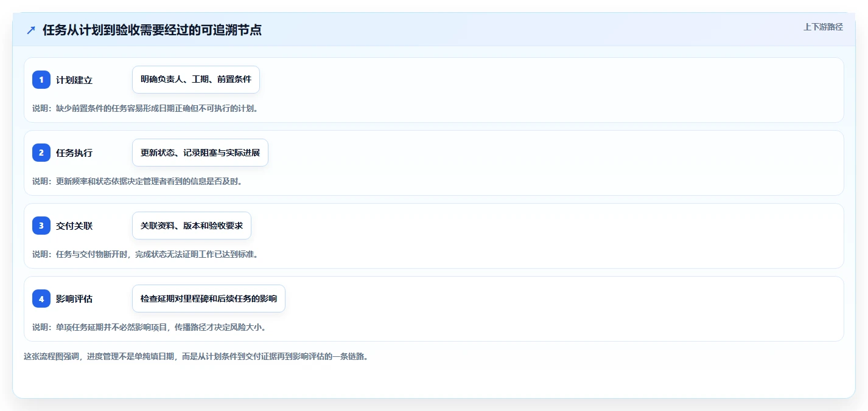Click the 检查延期对里程碑和后续任务的影响 chip
The width and height of the screenshot is (868, 411).
(209, 299)
